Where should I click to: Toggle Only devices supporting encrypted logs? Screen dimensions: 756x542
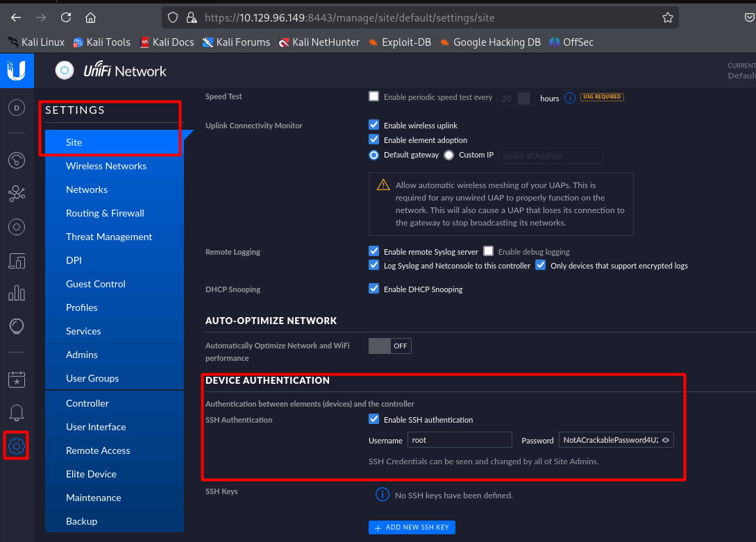(x=541, y=264)
